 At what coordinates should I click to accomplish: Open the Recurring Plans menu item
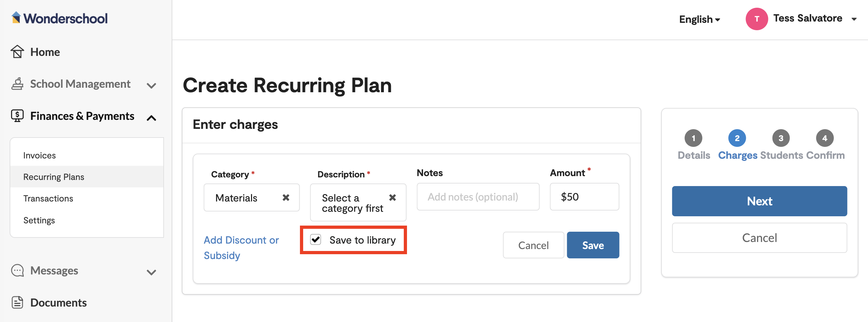pyautogui.click(x=54, y=176)
